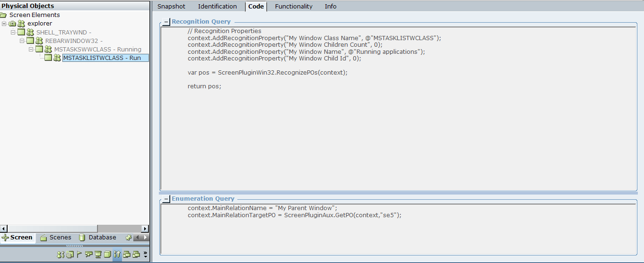The height and width of the screenshot is (263, 644).
Task: Collapse the Recognition Query section
Action: pyautogui.click(x=166, y=22)
